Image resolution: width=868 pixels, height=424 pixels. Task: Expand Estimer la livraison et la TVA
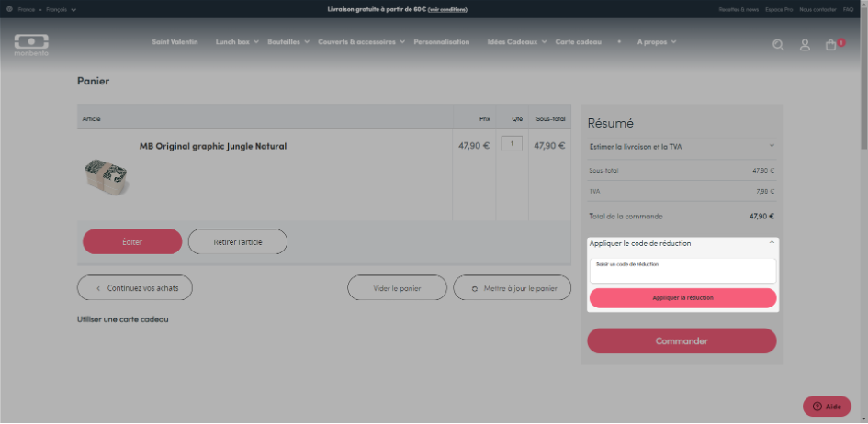tap(682, 146)
